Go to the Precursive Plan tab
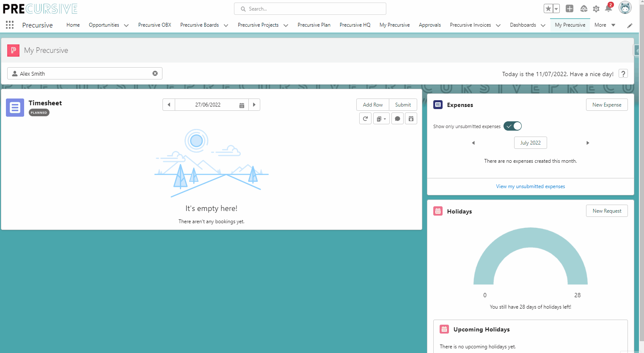The image size is (644, 353). (314, 25)
